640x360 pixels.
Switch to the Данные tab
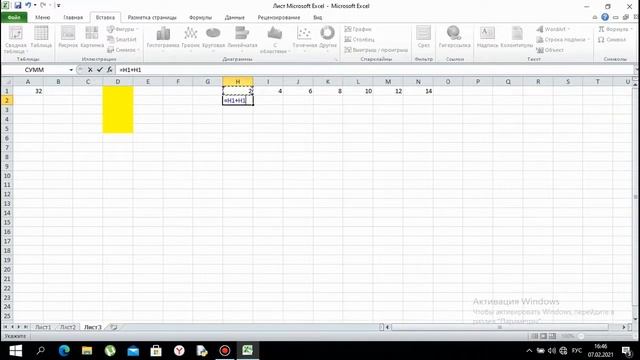235,18
